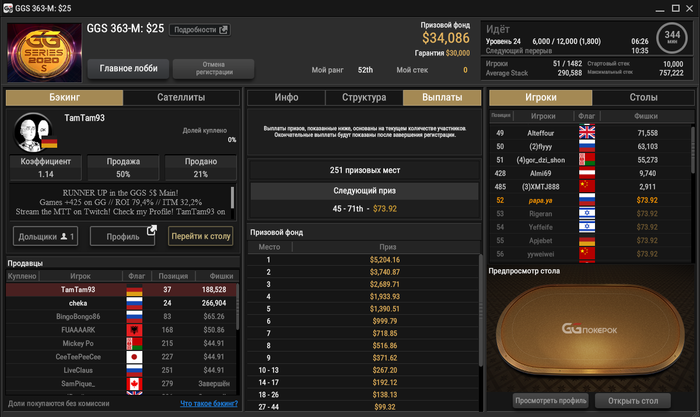The width and height of the screenshot is (700, 417).
Task: Open the Инфо tab
Action: [x=286, y=97]
